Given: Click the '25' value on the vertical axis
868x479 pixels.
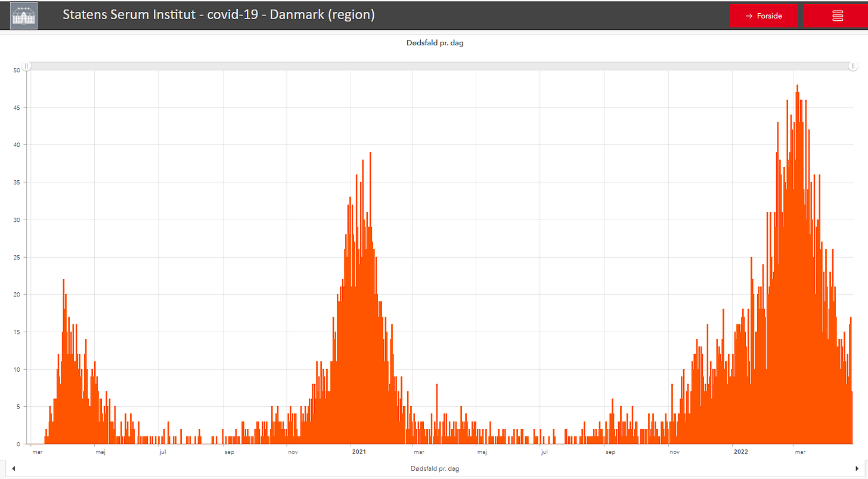Looking at the screenshot, I should (x=17, y=257).
